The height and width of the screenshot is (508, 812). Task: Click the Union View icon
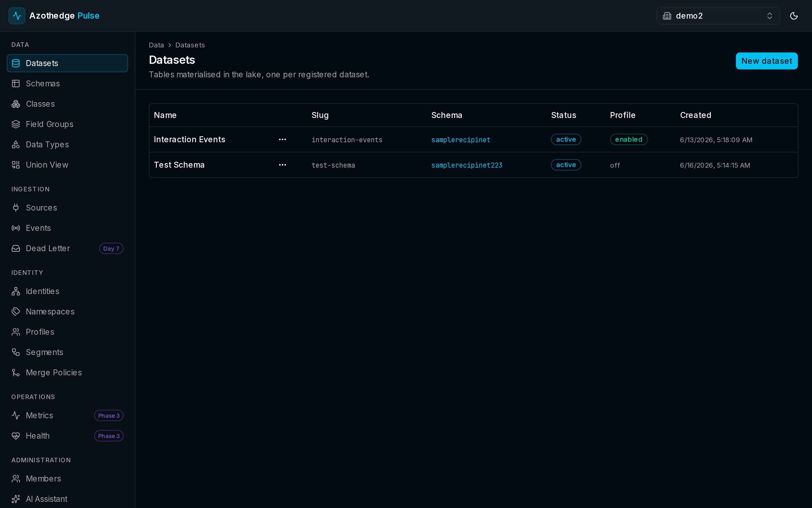click(16, 165)
